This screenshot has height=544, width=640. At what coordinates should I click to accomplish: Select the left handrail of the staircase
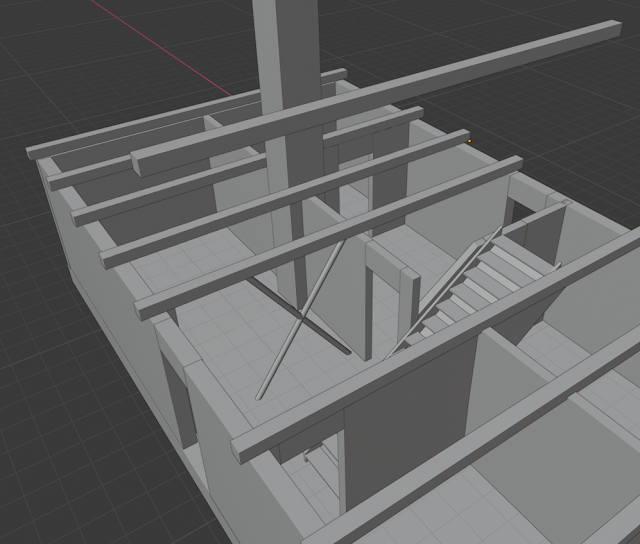coord(445,291)
